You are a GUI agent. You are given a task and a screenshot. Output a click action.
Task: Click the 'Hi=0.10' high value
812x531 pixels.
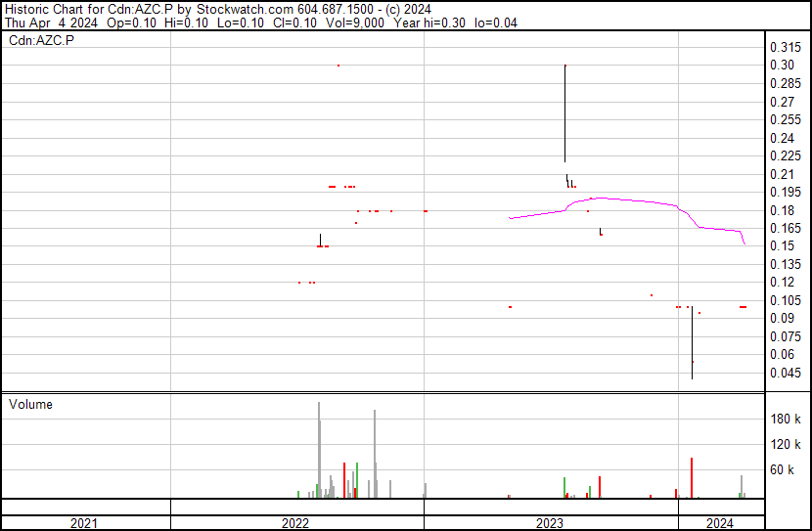coord(186,22)
